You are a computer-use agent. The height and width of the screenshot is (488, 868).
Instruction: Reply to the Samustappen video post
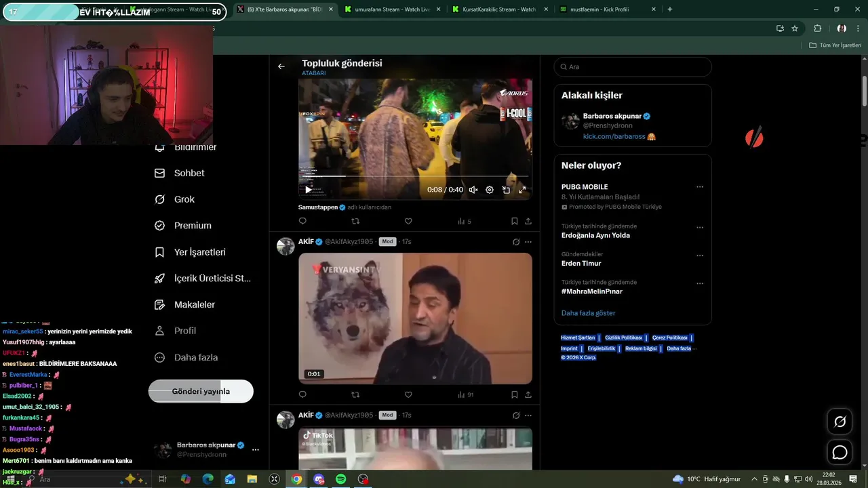click(302, 221)
